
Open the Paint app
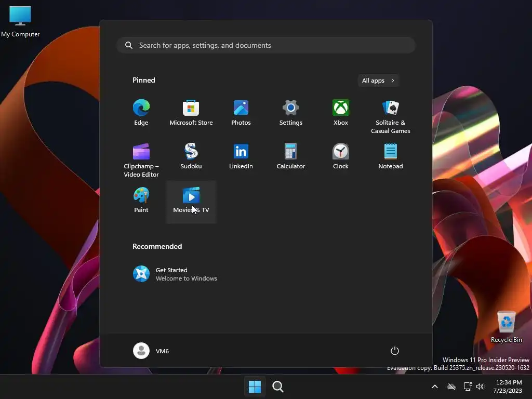(141, 200)
